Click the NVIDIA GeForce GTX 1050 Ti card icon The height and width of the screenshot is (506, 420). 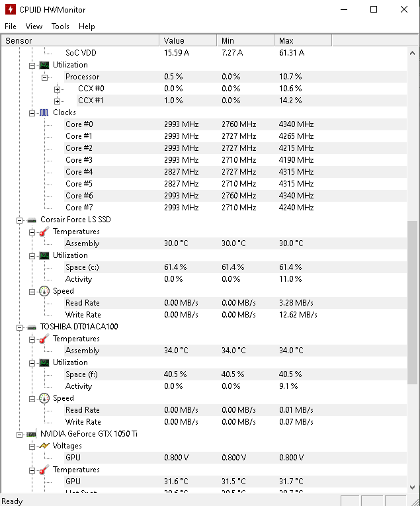pos(32,435)
